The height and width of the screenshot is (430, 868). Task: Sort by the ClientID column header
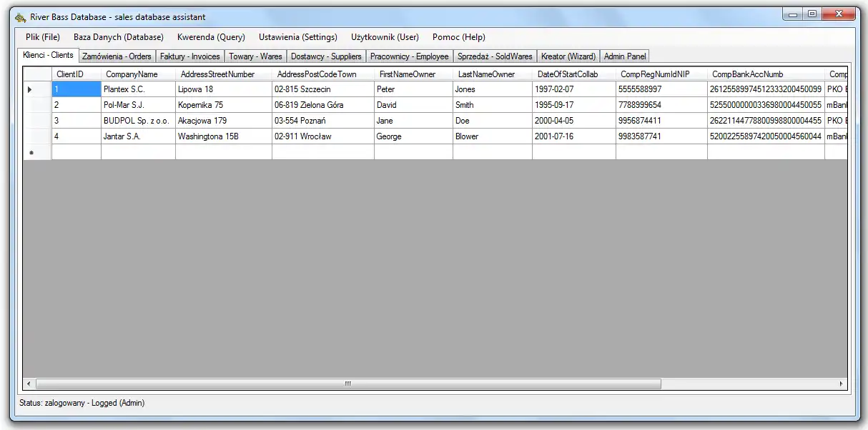77,74
